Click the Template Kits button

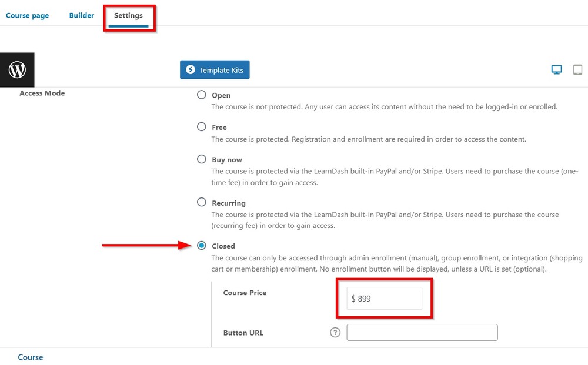click(215, 69)
